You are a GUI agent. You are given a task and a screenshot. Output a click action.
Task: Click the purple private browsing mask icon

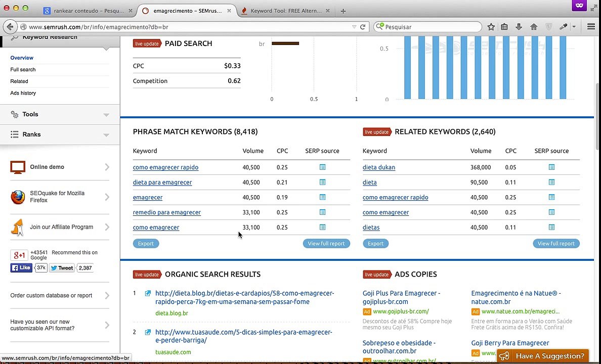click(580, 6)
